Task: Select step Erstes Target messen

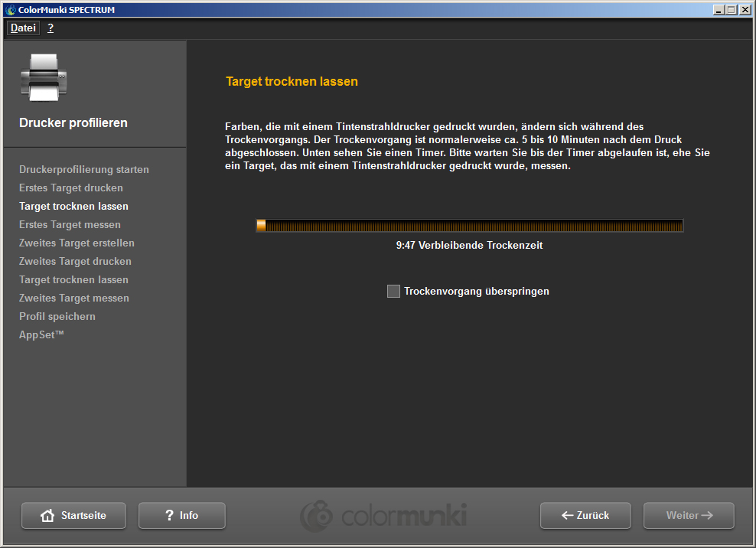Action: pyautogui.click(x=70, y=224)
